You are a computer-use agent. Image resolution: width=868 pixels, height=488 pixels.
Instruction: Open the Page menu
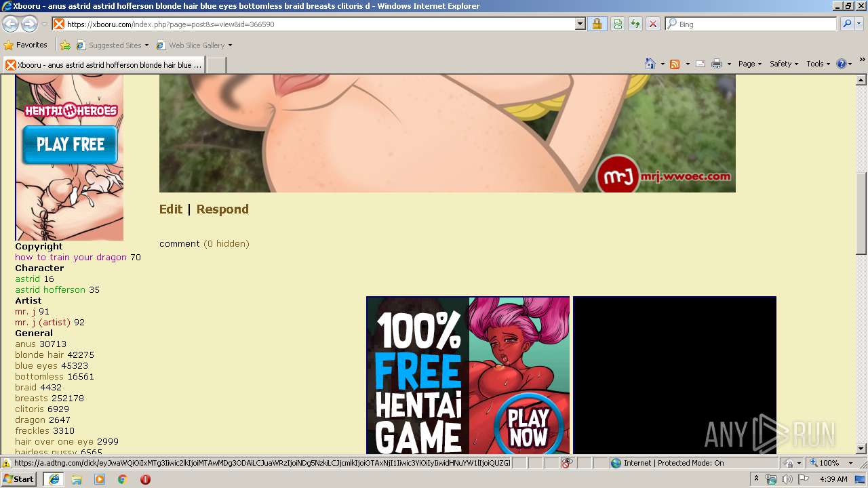(x=749, y=64)
